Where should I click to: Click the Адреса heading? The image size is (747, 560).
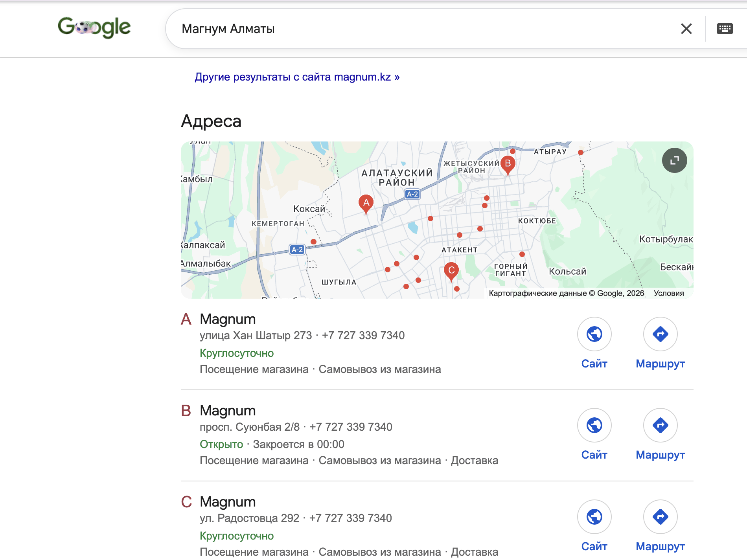tap(211, 121)
